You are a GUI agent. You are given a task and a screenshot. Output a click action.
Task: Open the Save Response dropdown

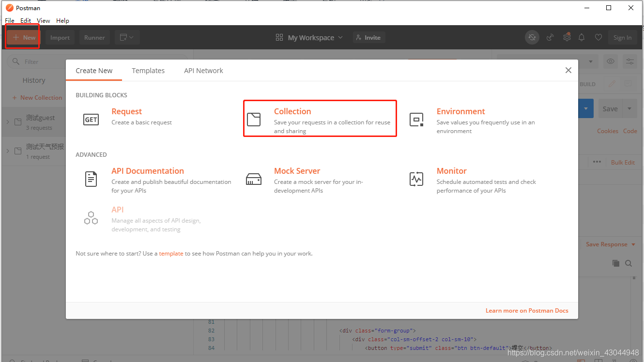click(x=611, y=244)
